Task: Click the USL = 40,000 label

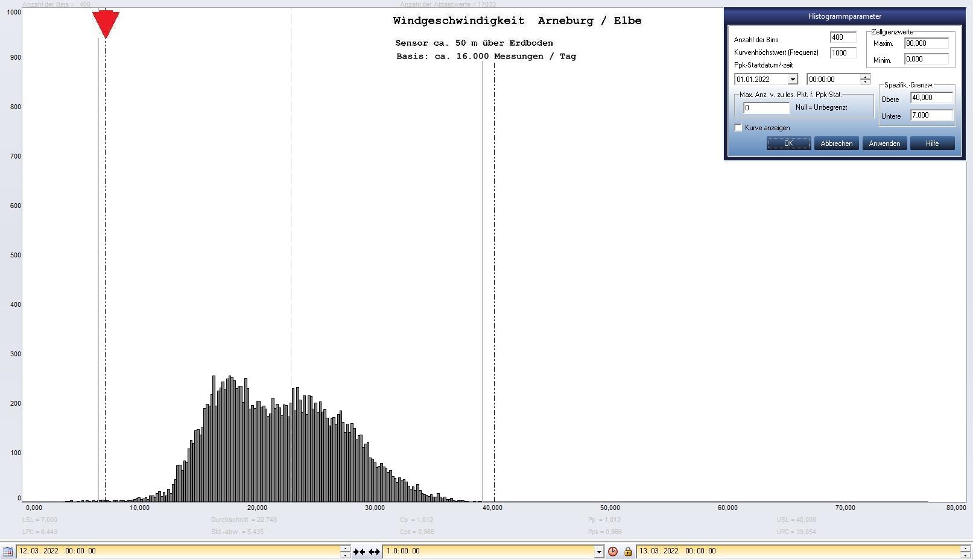Action: (796, 520)
